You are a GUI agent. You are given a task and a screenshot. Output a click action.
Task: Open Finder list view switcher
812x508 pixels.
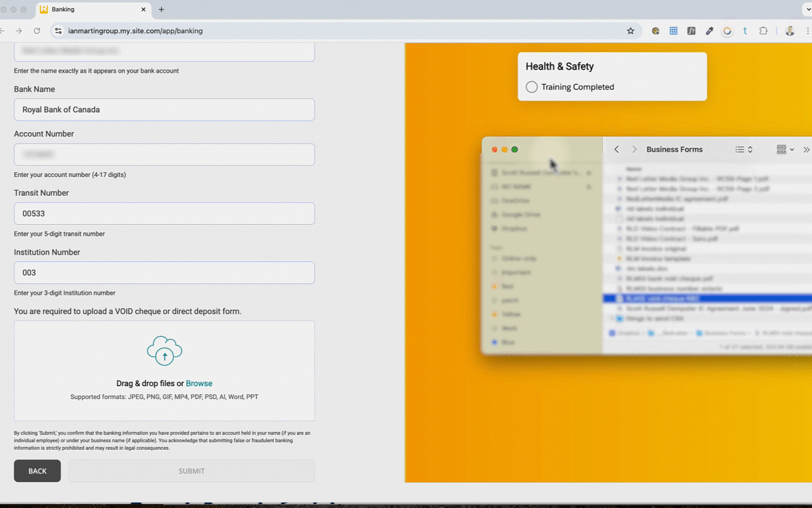(x=744, y=150)
